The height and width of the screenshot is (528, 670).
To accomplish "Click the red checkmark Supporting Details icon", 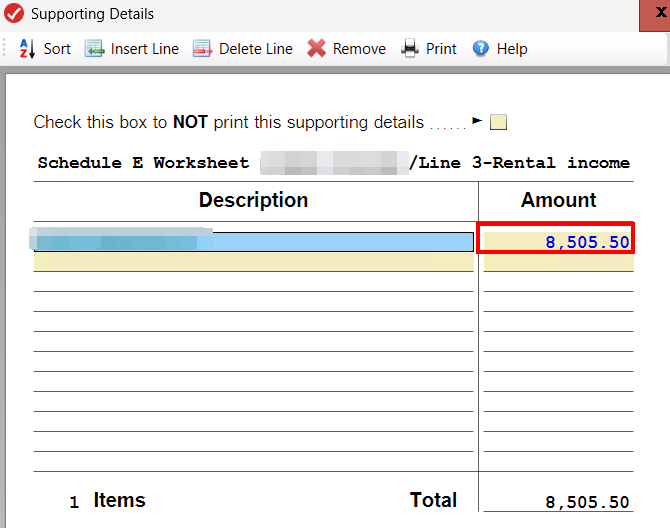I will (14, 14).
